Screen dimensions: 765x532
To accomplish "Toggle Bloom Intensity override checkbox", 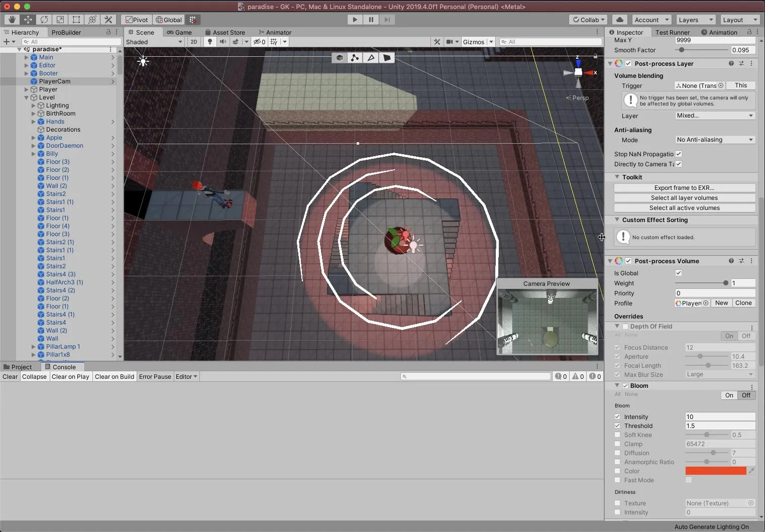I will tap(617, 416).
